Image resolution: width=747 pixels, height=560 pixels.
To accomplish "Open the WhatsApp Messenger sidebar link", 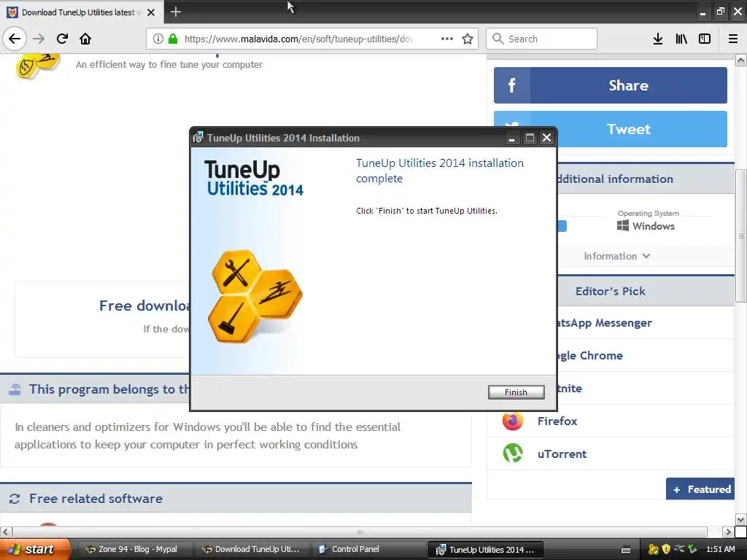I will click(604, 323).
